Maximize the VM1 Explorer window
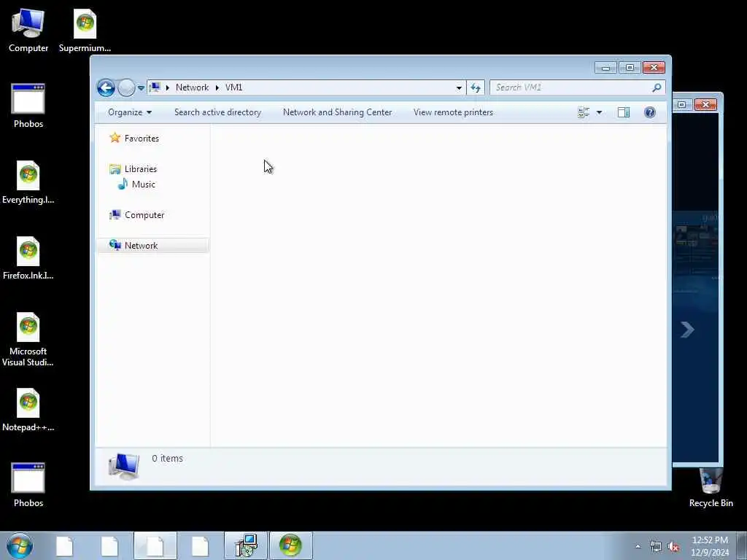Image resolution: width=747 pixels, height=560 pixels. [x=630, y=68]
